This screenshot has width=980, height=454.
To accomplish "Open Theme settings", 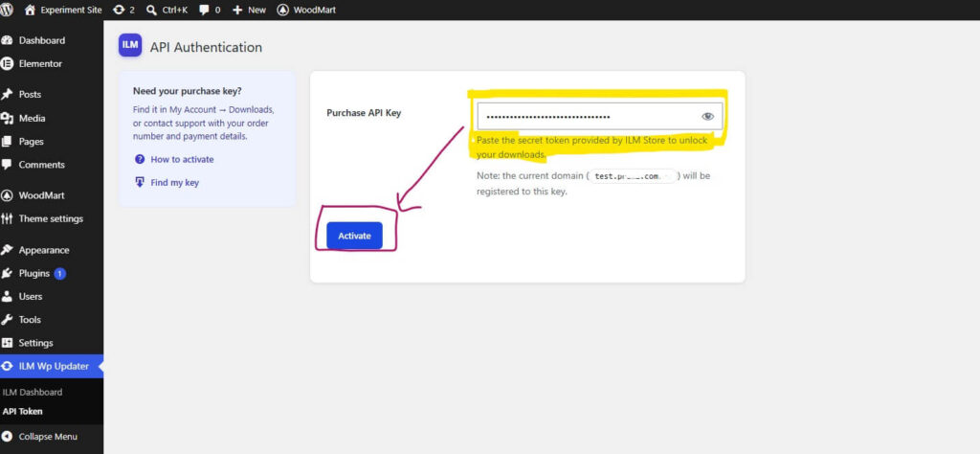I will pyautogui.click(x=52, y=219).
